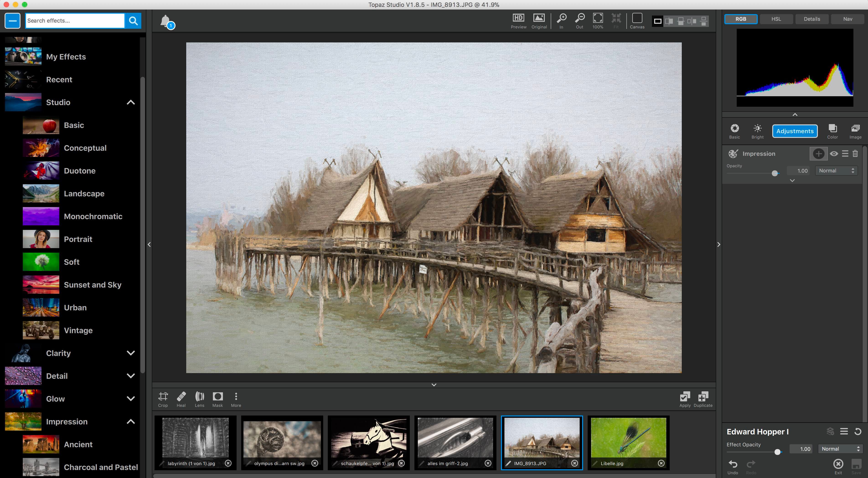
Task: Click the Apply icon
Action: point(685,400)
